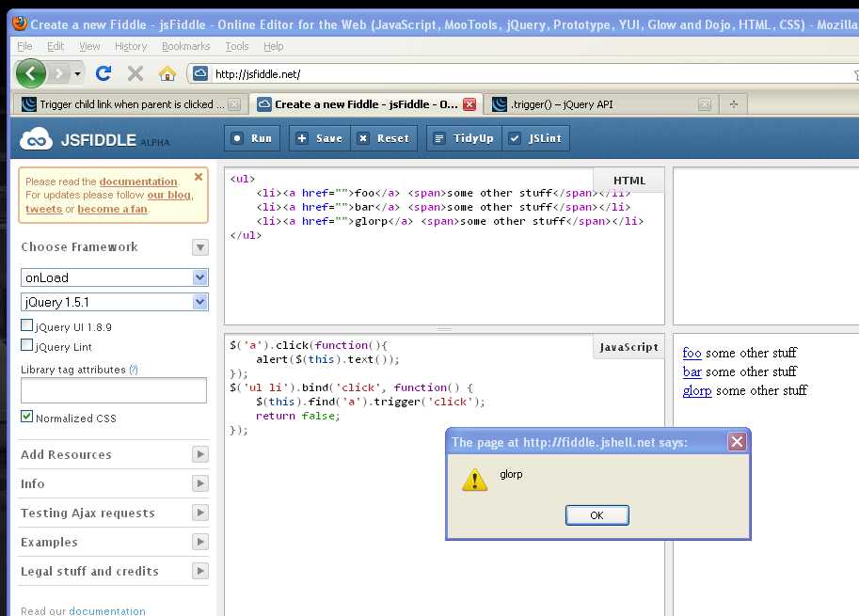Uncheck the Normalized CSS checkbox
This screenshot has width=859, height=616.
coord(27,417)
